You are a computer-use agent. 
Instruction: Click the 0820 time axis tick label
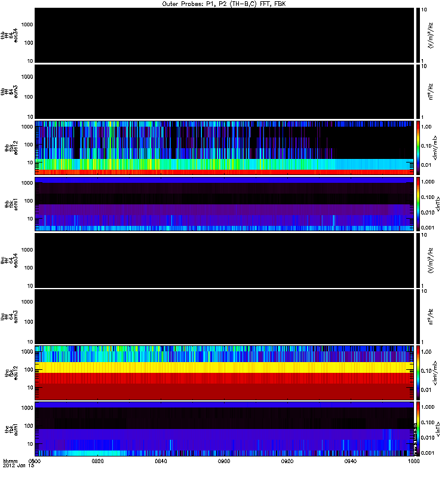pos(98,462)
